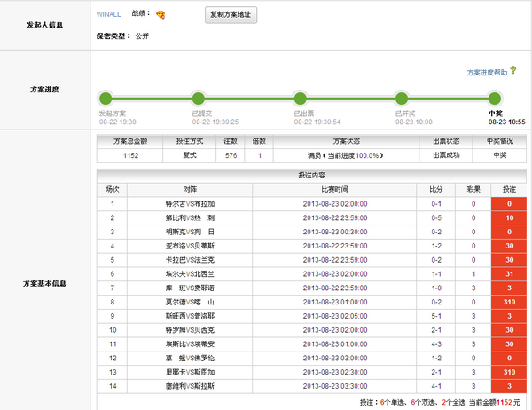Click the 已出票 progress step dot
Image resolution: width=532 pixels, height=410 pixels.
coord(301,99)
